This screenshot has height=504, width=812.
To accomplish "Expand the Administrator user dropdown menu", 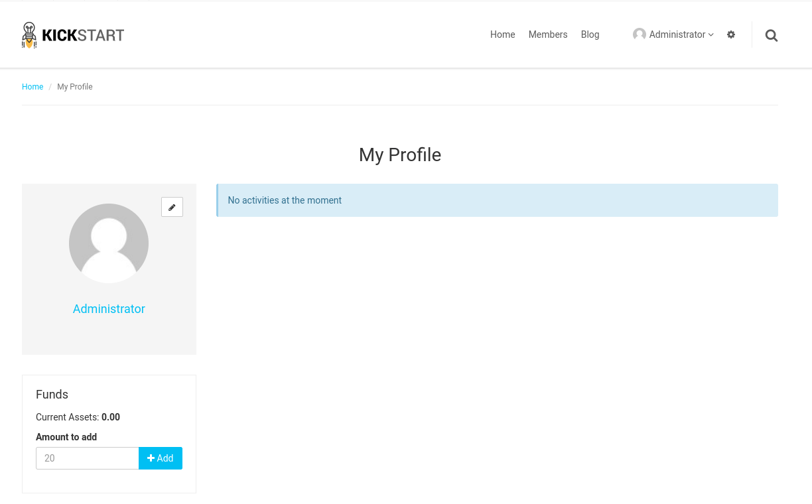I will (673, 34).
